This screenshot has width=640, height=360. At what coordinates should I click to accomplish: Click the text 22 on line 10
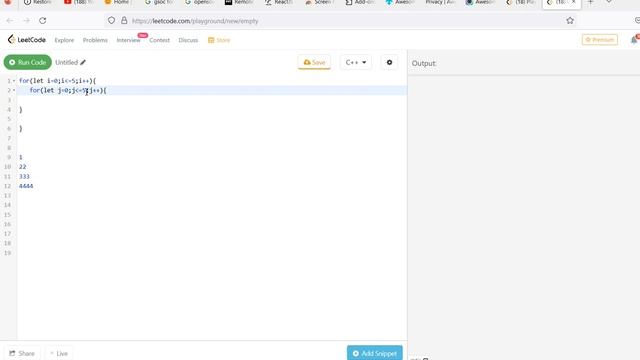(x=22, y=167)
